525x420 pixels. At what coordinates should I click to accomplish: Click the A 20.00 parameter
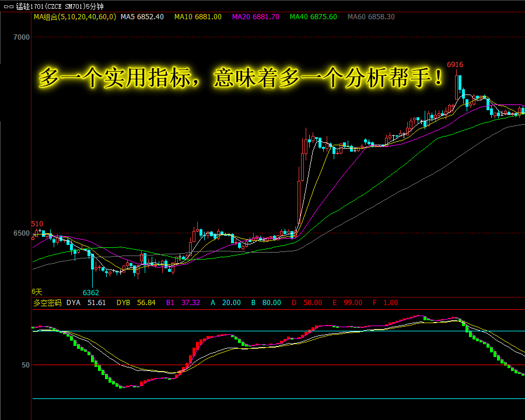pos(226,303)
